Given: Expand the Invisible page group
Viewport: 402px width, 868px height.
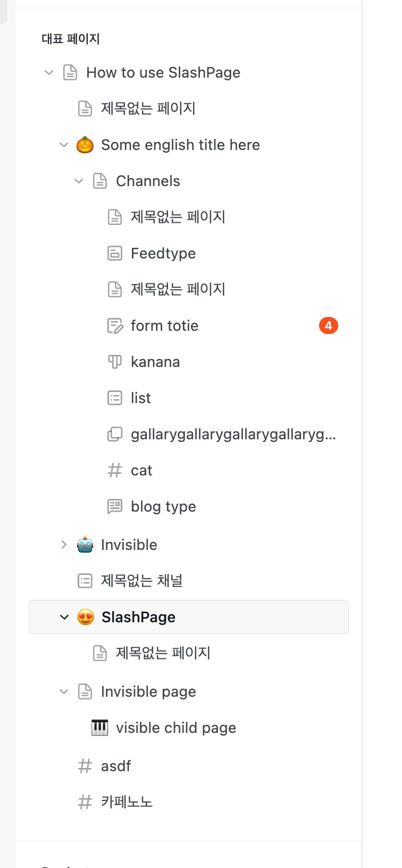Looking at the screenshot, I should (x=64, y=545).
